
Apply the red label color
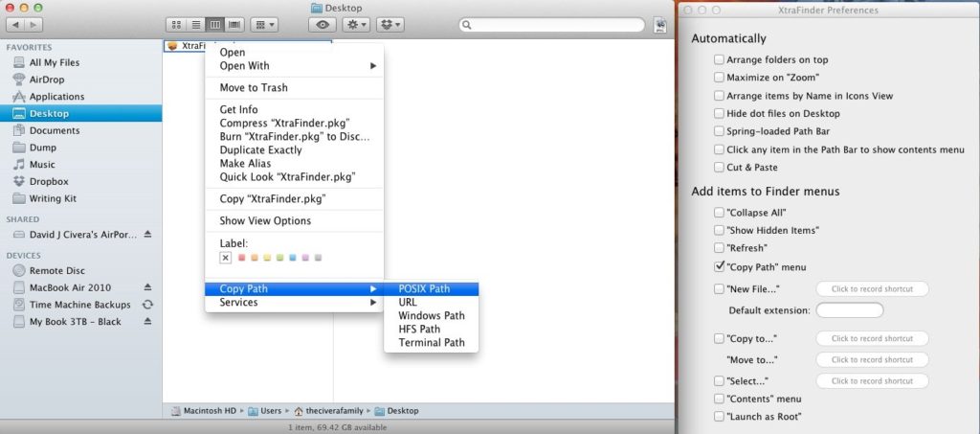coord(242,258)
